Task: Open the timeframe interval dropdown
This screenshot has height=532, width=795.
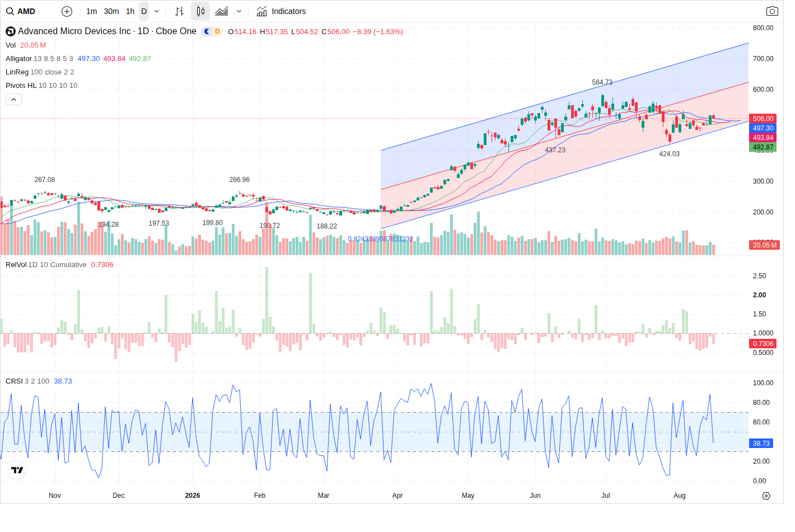Action: tap(157, 11)
